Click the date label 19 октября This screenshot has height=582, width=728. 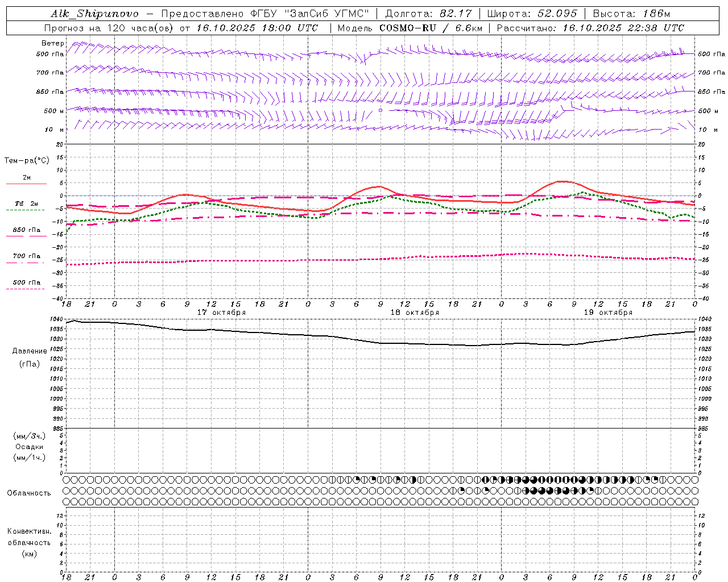click(x=608, y=313)
